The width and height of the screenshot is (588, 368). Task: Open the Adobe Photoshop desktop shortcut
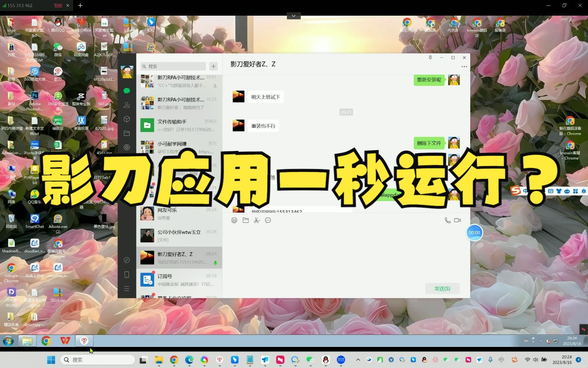(x=34, y=101)
